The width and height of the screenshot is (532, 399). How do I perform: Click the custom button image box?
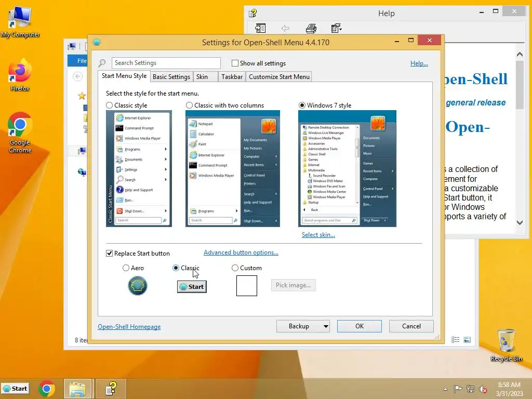(x=247, y=286)
